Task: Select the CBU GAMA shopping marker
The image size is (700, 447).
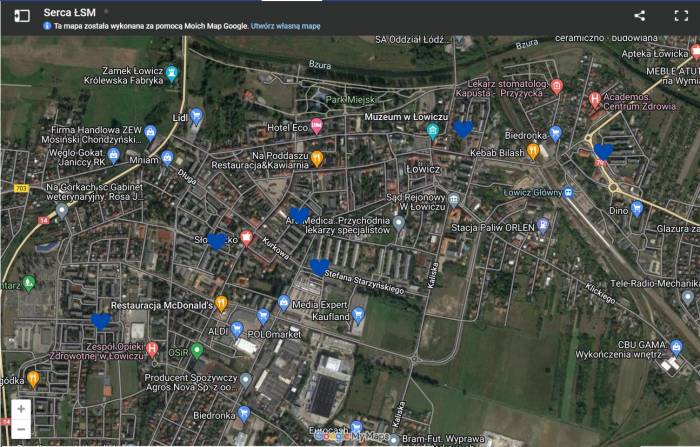Action: 676,348
